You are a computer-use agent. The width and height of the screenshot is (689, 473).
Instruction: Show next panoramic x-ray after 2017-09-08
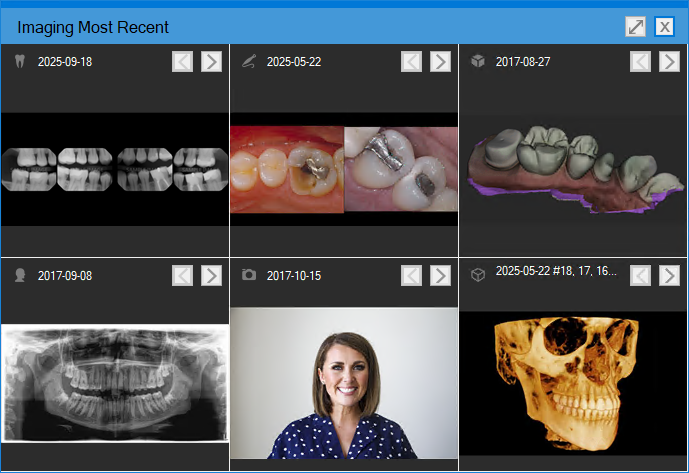click(211, 275)
